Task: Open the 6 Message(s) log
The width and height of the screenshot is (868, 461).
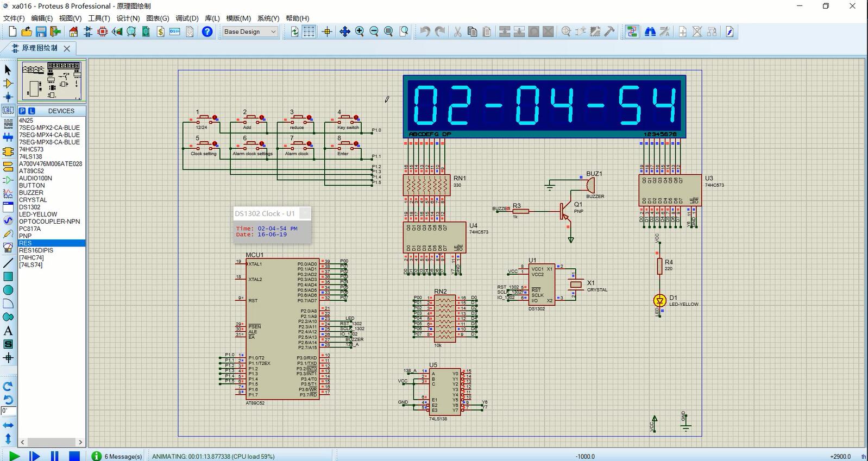Action: (x=117, y=456)
